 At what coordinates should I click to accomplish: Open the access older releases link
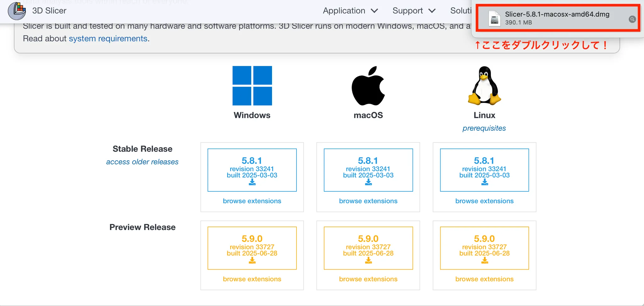click(142, 162)
